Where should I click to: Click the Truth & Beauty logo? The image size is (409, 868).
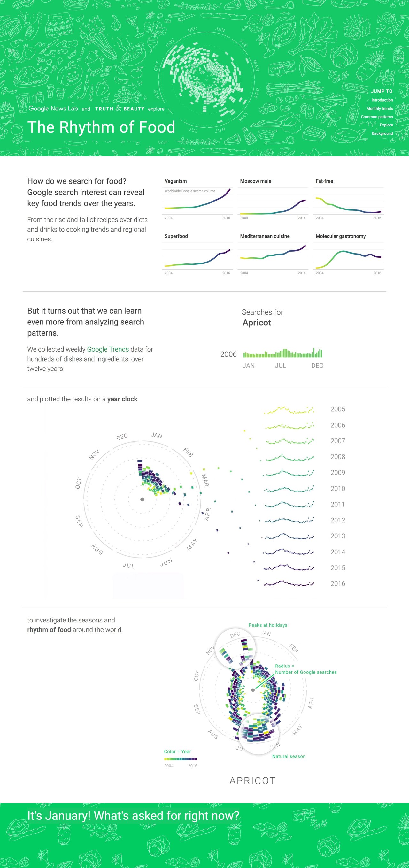tap(120, 109)
